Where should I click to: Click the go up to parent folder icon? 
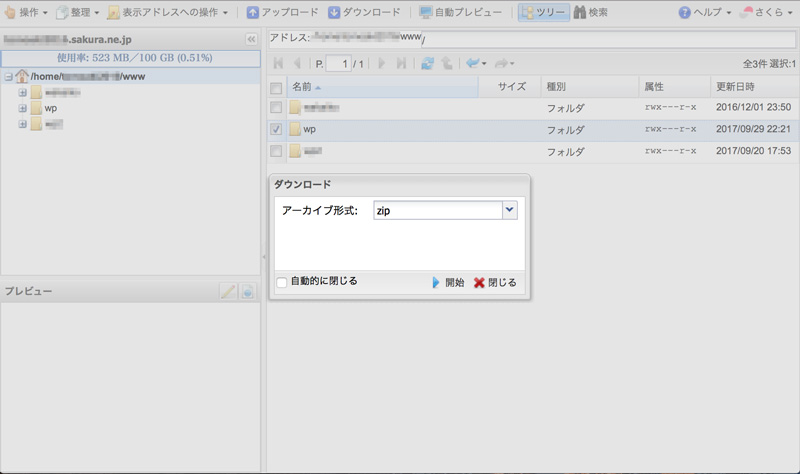(x=447, y=63)
